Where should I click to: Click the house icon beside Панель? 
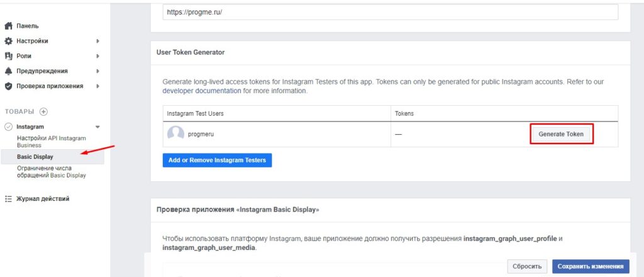(8, 26)
